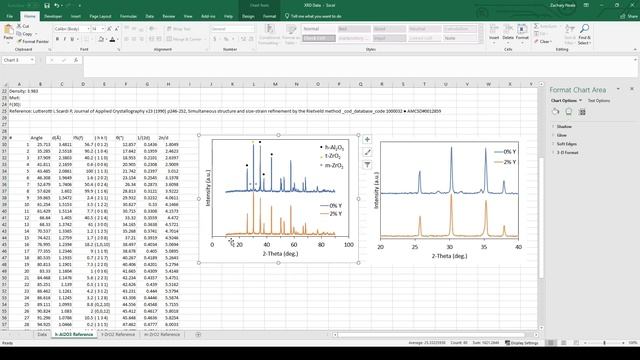Switch to the Insert ribbon tab
This screenshot has height=360, width=640.
pyautogui.click(x=76, y=16)
